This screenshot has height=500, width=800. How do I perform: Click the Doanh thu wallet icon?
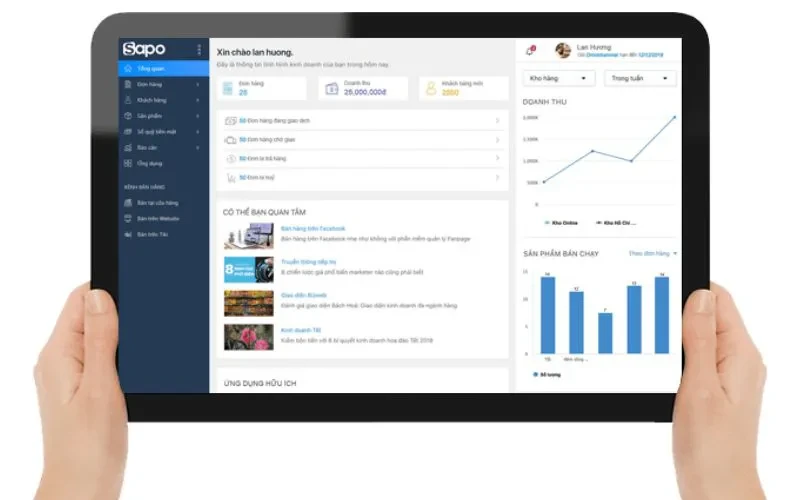[x=332, y=88]
